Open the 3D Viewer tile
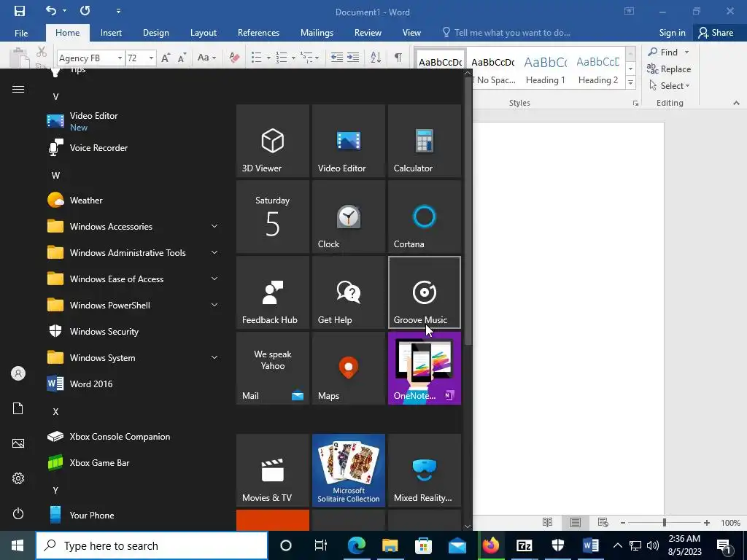Screen dimensions: 747x560 pos(273,141)
